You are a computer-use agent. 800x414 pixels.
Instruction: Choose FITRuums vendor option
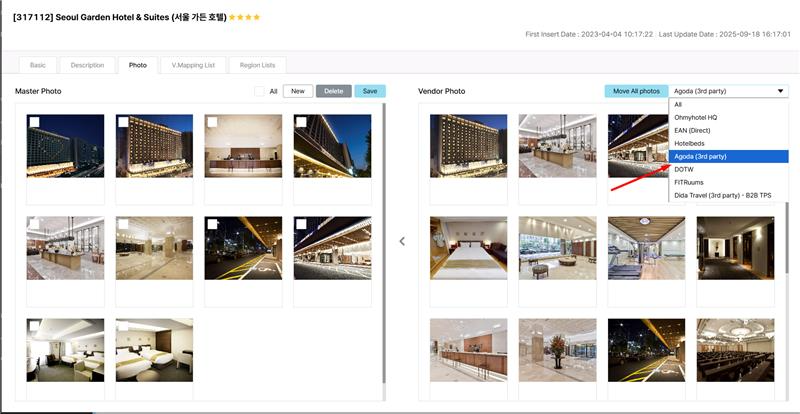[x=728, y=182]
